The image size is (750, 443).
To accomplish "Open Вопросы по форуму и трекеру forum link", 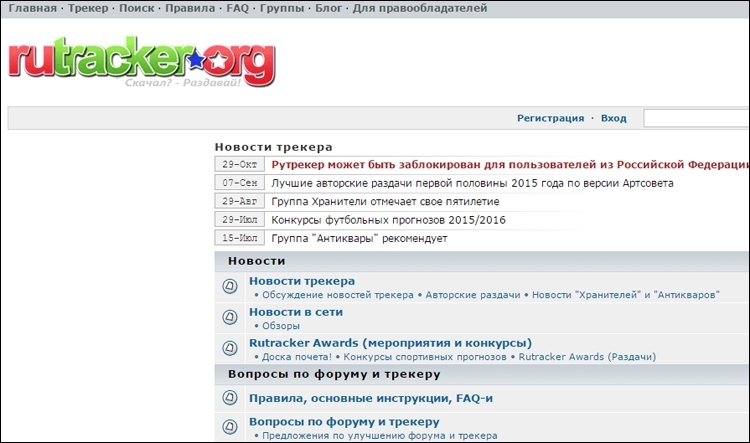I will (344, 422).
